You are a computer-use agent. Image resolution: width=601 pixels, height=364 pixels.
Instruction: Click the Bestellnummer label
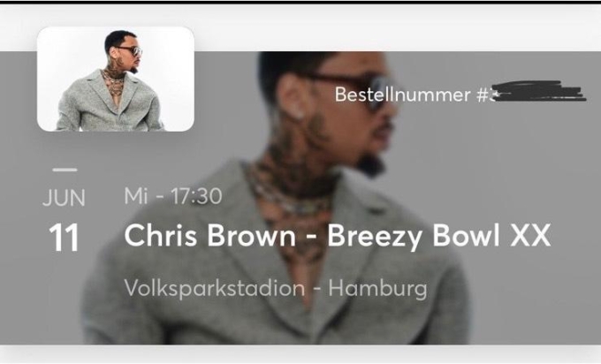[402, 95]
